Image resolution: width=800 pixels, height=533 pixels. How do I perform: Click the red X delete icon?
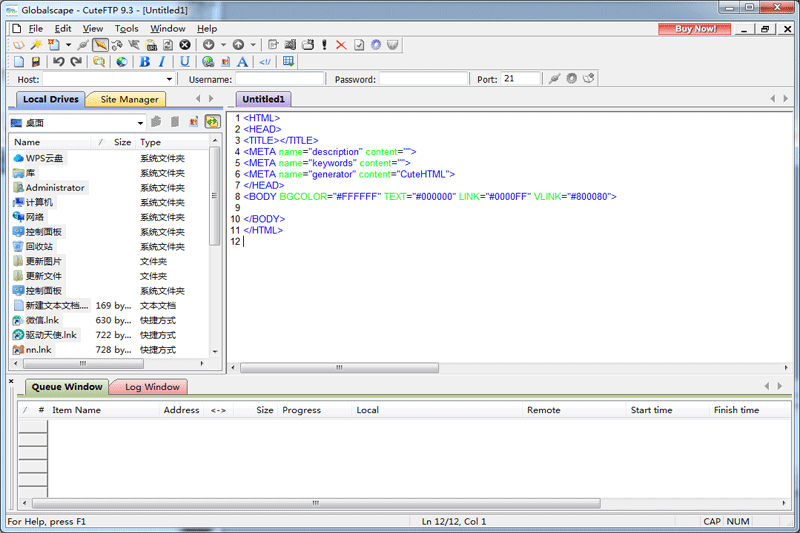click(x=341, y=45)
